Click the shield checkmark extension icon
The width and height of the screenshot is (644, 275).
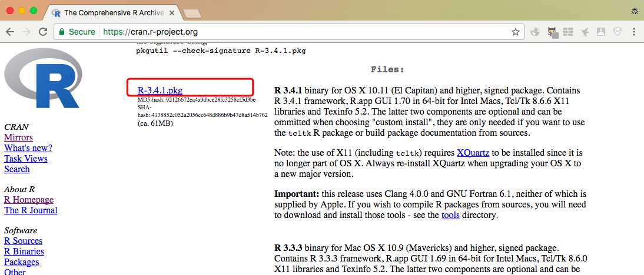[x=617, y=32]
